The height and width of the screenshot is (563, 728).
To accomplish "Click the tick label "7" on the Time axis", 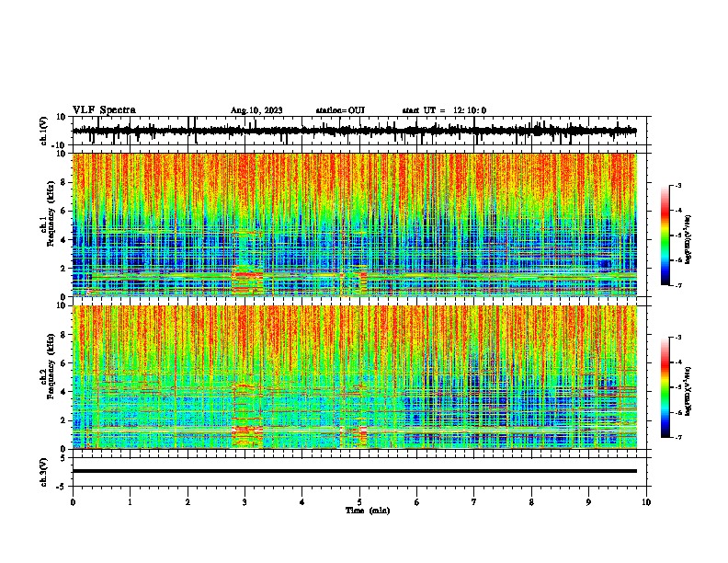I will pyautogui.click(x=474, y=502).
